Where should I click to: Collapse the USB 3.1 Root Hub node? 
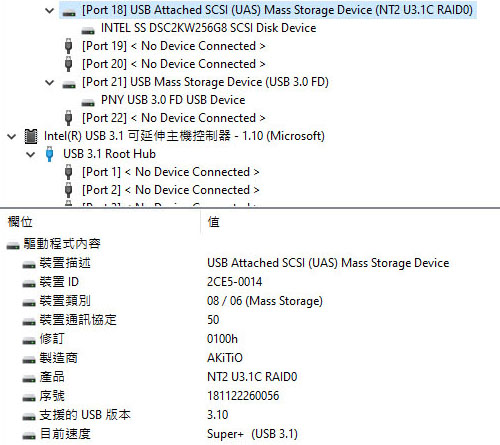[31, 154]
